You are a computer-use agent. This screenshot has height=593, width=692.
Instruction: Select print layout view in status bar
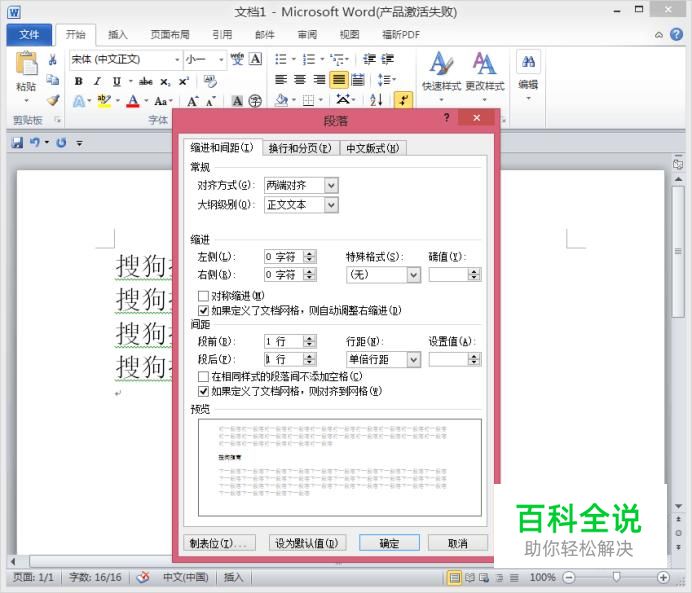(455, 577)
